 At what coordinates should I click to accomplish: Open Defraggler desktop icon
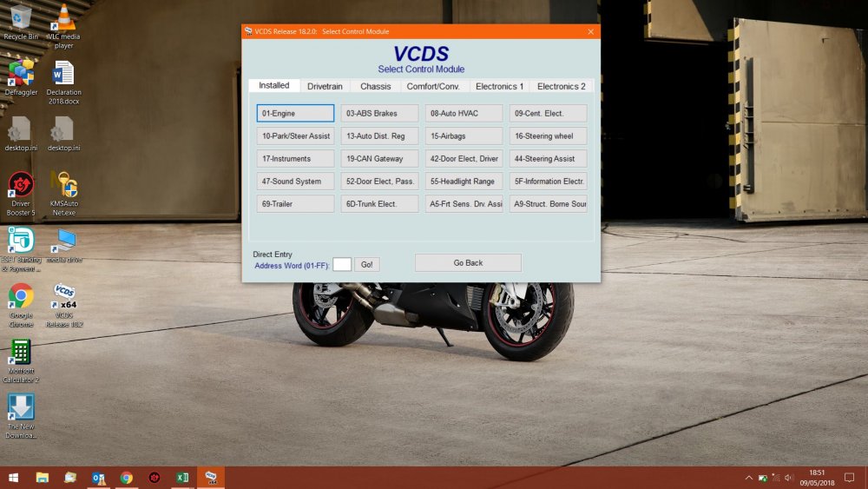21,77
